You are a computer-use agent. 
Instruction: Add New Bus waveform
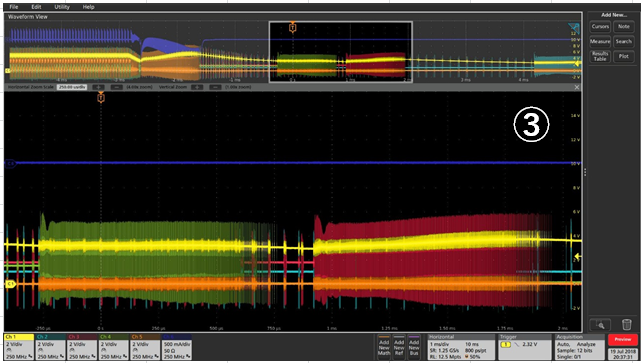tap(414, 347)
